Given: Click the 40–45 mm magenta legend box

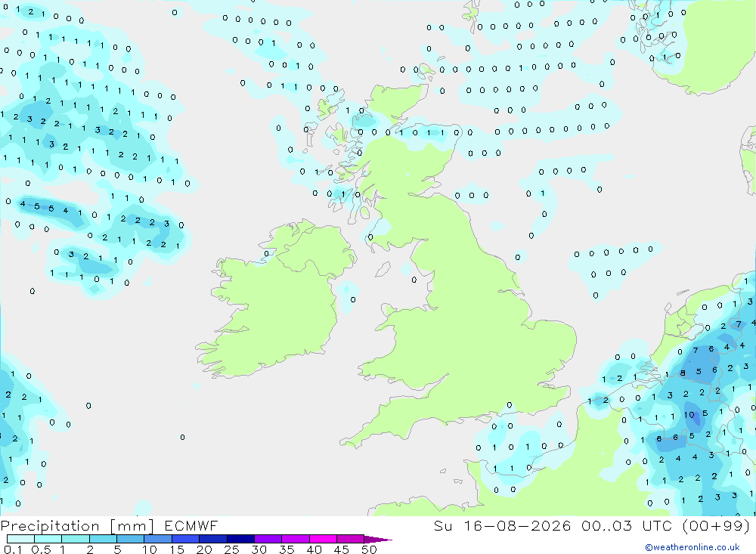Looking at the screenshot, I should pos(323,539).
